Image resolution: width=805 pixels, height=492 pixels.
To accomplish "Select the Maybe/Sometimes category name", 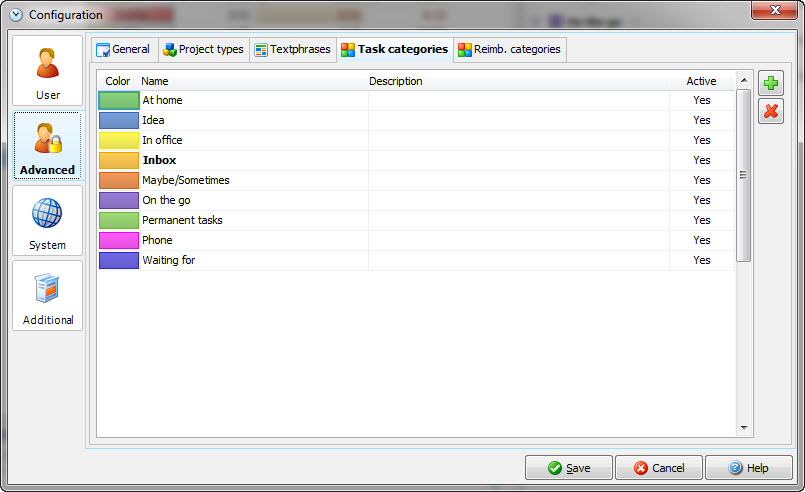I will [186, 180].
